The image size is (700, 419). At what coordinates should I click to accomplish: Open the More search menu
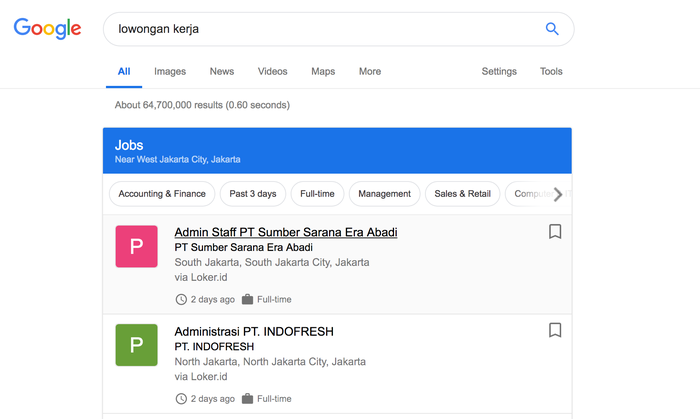(x=370, y=71)
